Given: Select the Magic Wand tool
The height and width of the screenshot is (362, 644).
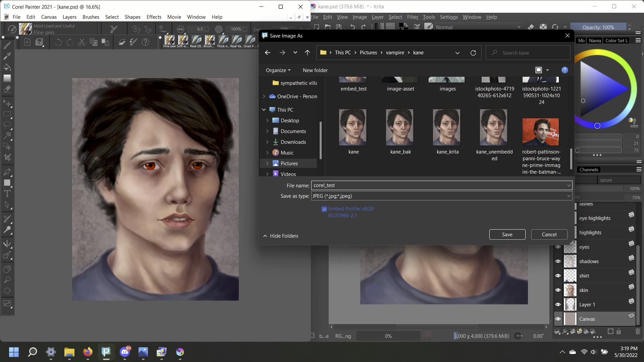Looking at the screenshot, I should 7,135.
